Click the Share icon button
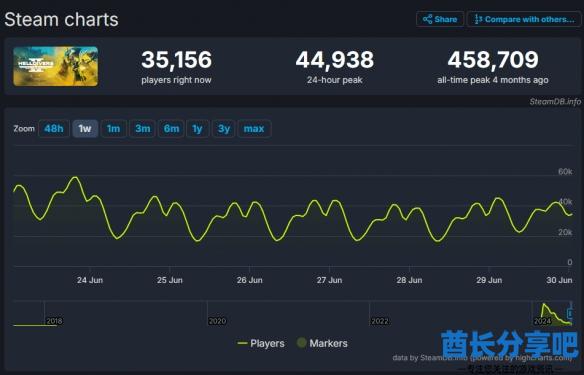This screenshot has height=375, width=584. pos(440,19)
